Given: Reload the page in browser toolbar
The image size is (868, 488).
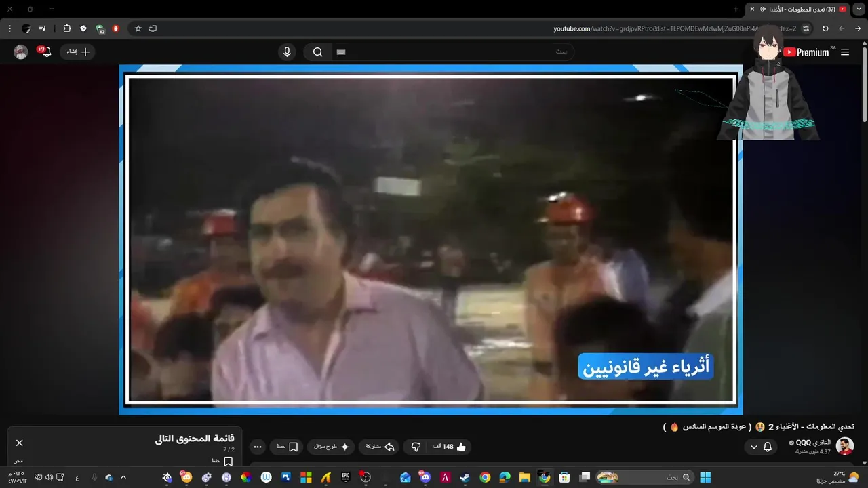Looking at the screenshot, I should click(825, 28).
